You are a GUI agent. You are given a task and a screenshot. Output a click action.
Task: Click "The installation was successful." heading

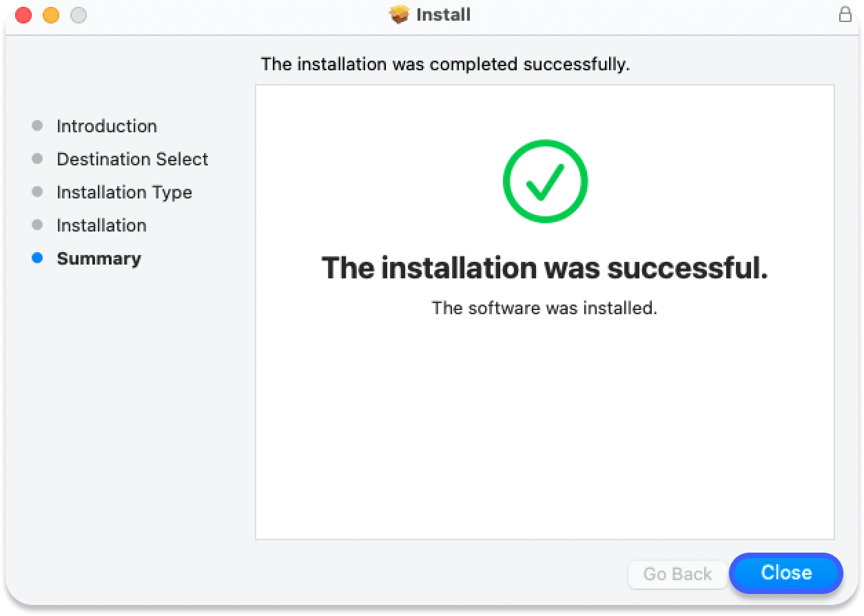tap(544, 267)
